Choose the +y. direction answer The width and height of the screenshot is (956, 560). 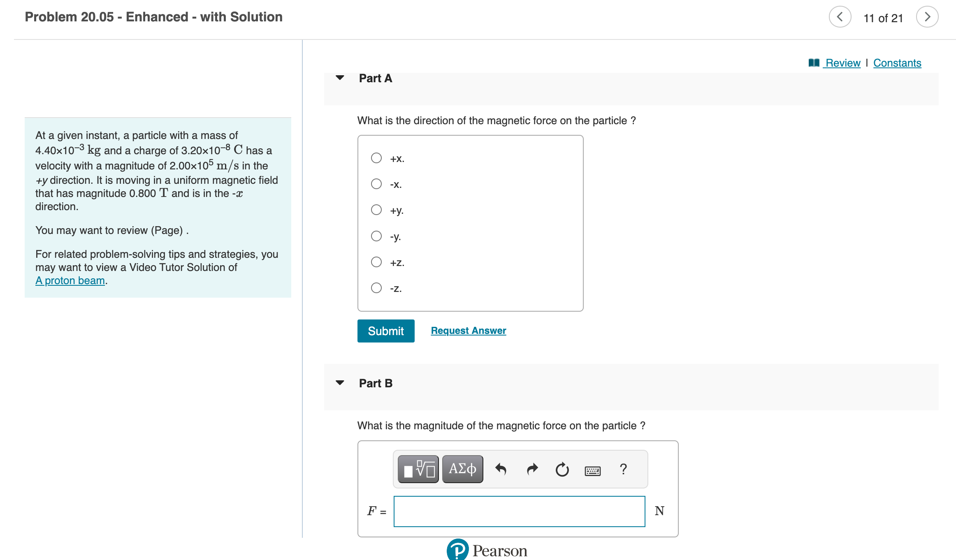(x=376, y=210)
